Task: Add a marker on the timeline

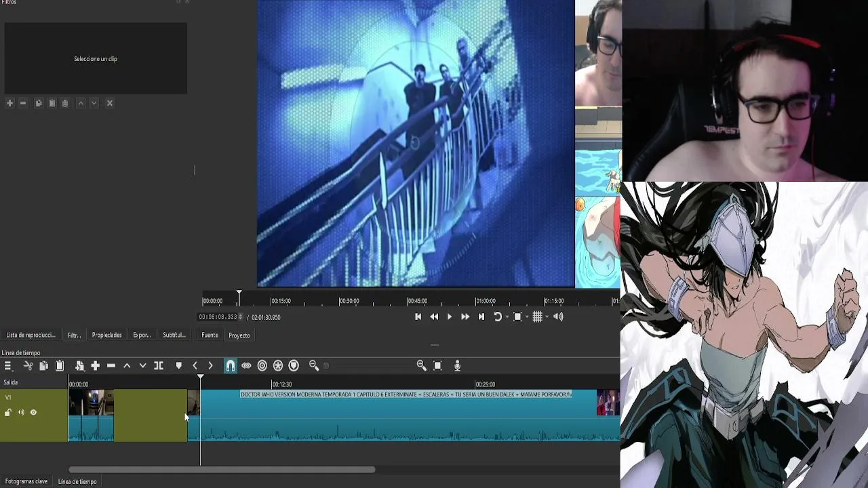Action: coord(179,366)
